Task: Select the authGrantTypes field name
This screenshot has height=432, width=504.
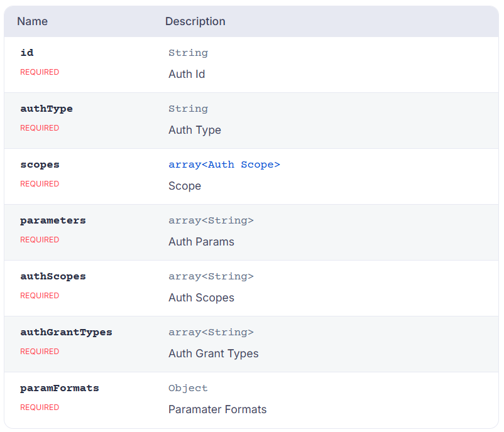Action: pos(66,332)
